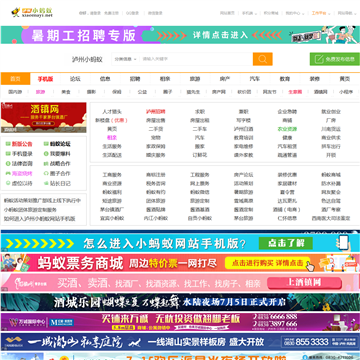Viewport: 360px width, 360px height.
Task: Open the 论坛 navigation tab
Action: click(75, 79)
